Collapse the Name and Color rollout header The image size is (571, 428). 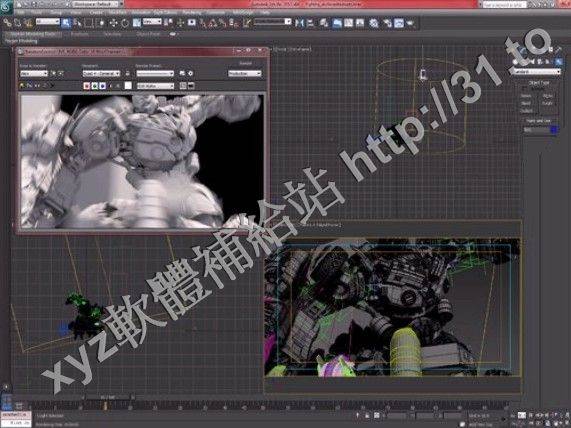click(x=538, y=121)
